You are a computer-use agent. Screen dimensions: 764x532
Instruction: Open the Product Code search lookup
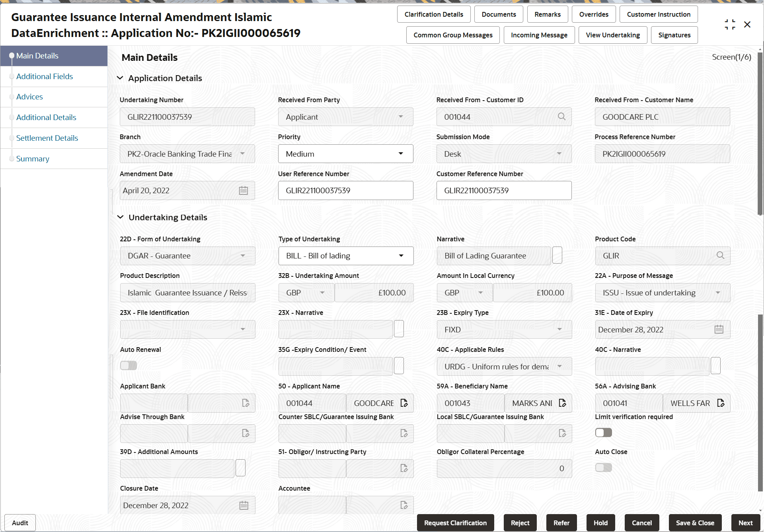tap(720, 256)
